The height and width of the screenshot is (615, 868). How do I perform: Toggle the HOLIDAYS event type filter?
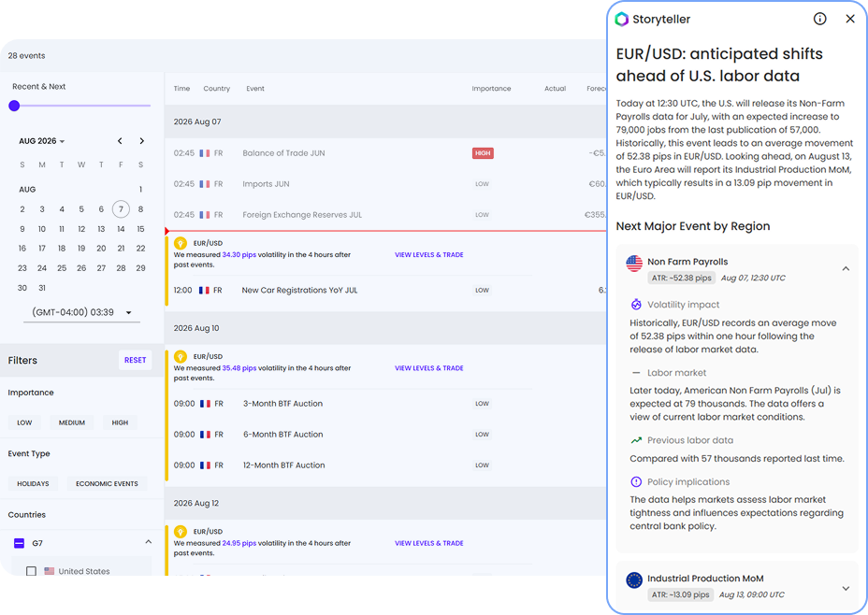[34, 483]
